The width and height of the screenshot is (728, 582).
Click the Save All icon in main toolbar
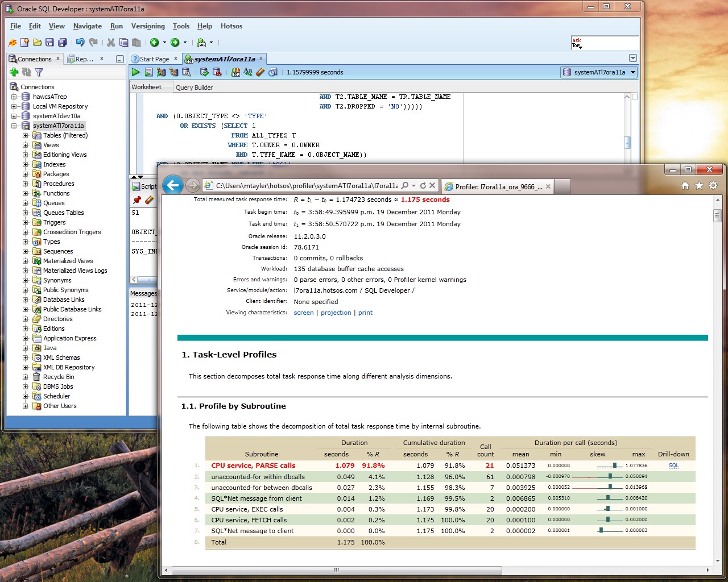click(62, 43)
